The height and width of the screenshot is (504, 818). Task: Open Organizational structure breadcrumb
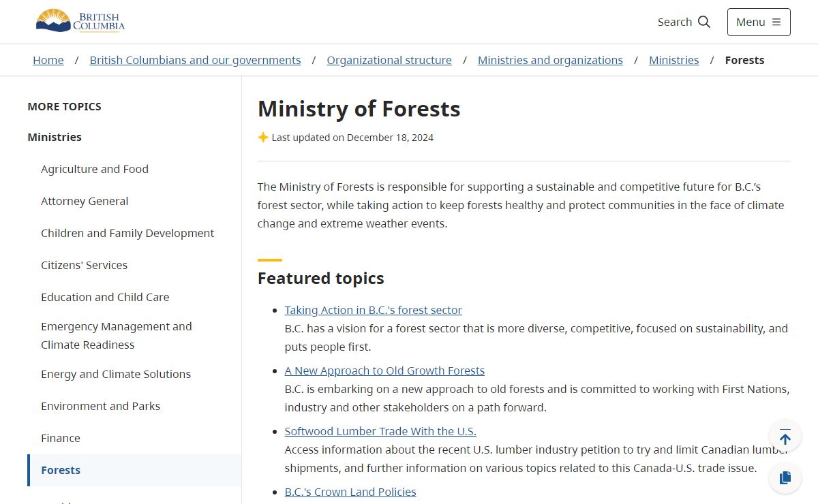[389, 60]
